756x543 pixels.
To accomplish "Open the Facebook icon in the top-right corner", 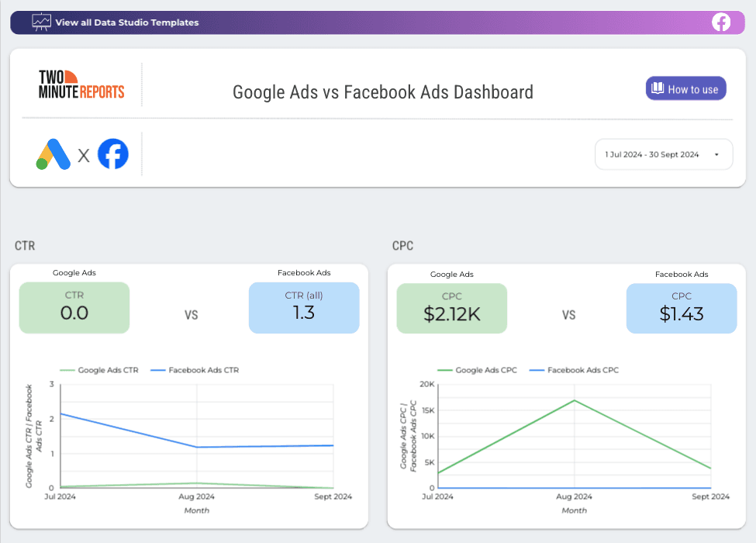I will [722, 22].
